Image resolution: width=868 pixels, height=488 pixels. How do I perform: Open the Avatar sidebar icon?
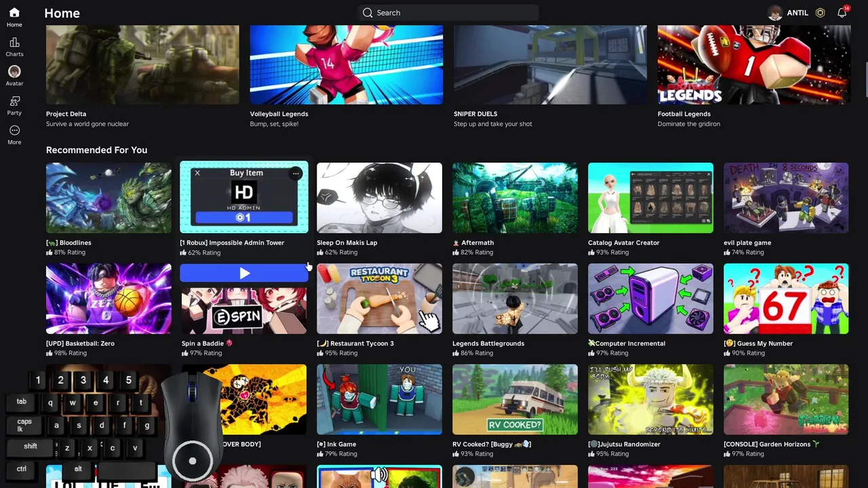pos(14,71)
